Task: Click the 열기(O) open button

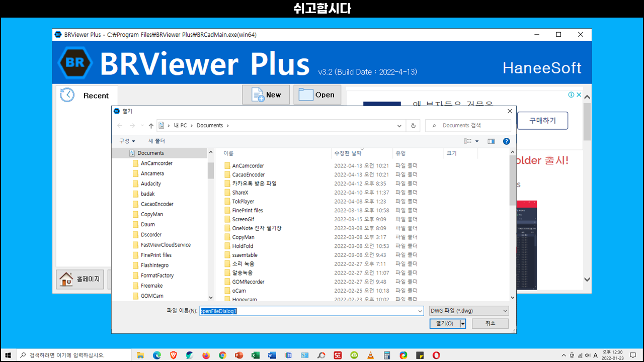Action: (445, 324)
